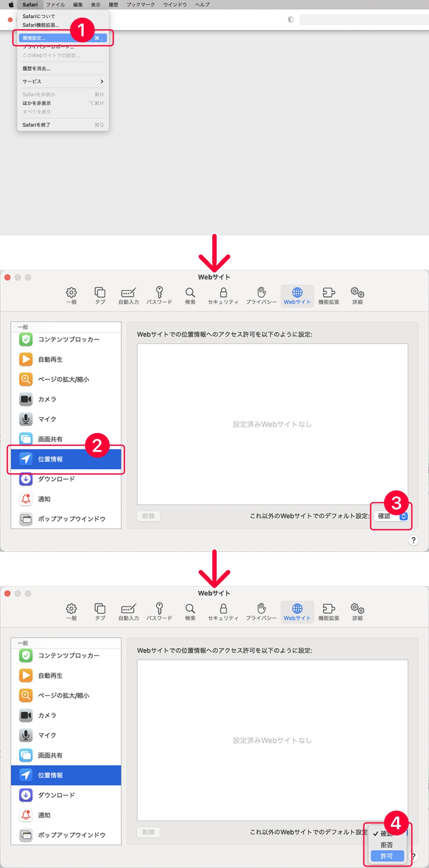Choose Safariについて from the Safari menu

click(x=63, y=16)
